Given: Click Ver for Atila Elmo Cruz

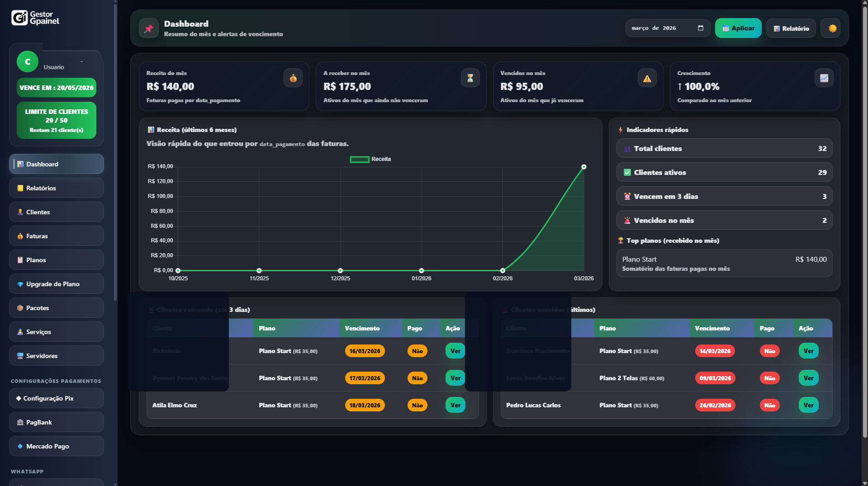Looking at the screenshot, I should point(455,405).
